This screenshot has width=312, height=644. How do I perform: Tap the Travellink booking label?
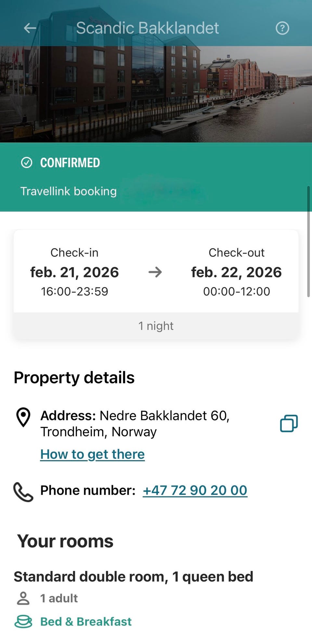69,191
